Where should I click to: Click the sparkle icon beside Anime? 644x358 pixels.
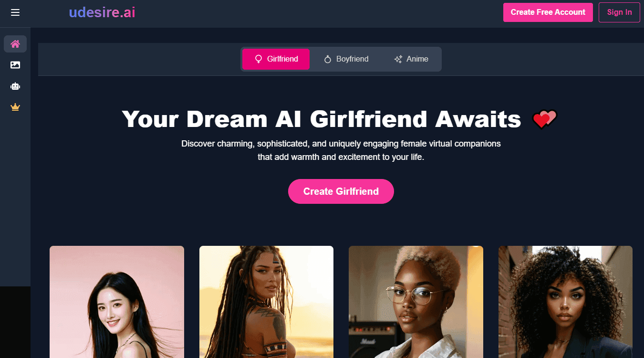tap(398, 59)
